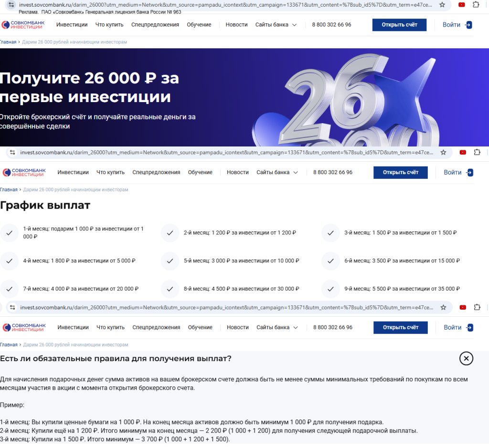This screenshot has height=448, width=489.
Task: Expand Сайты банка dropdown above the FAQ question
Action: point(277,328)
